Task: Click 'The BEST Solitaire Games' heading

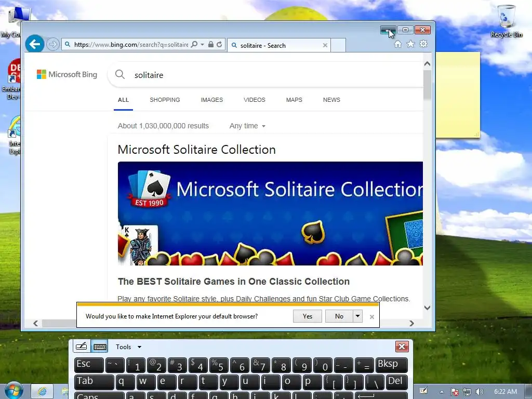Action: pos(234,281)
